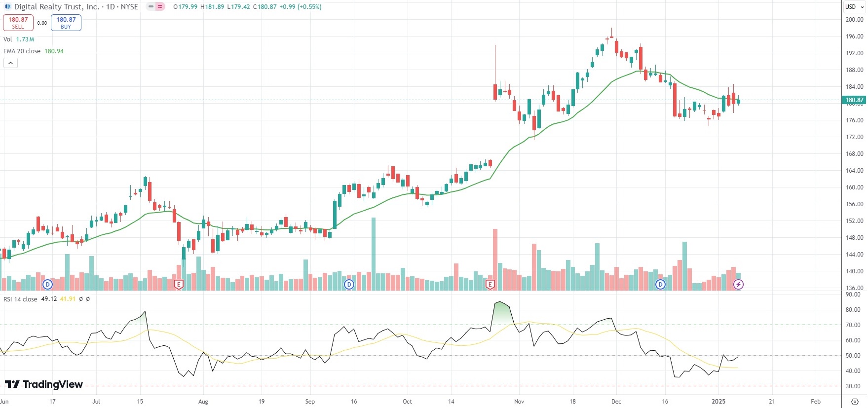Click the green 180.87 price label on axis
Viewport: 868px width, 408px height.
pos(854,100)
